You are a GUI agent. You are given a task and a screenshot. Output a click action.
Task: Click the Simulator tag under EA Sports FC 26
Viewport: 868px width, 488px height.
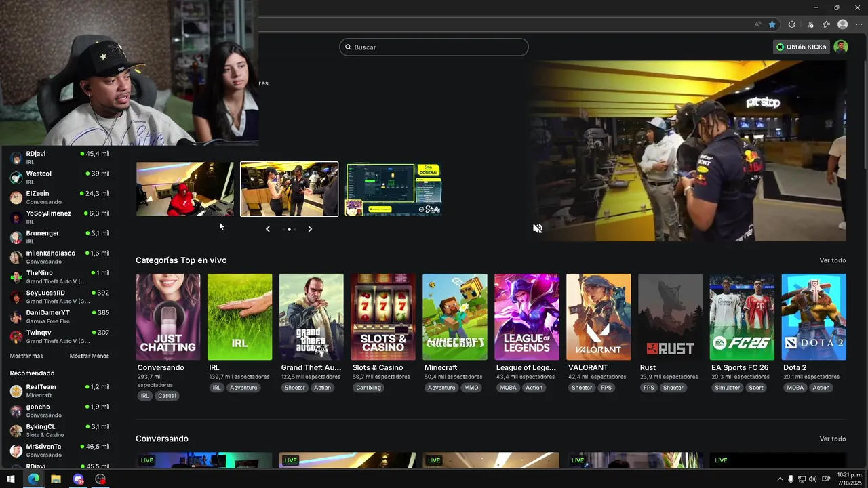click(x=728, y=388)
